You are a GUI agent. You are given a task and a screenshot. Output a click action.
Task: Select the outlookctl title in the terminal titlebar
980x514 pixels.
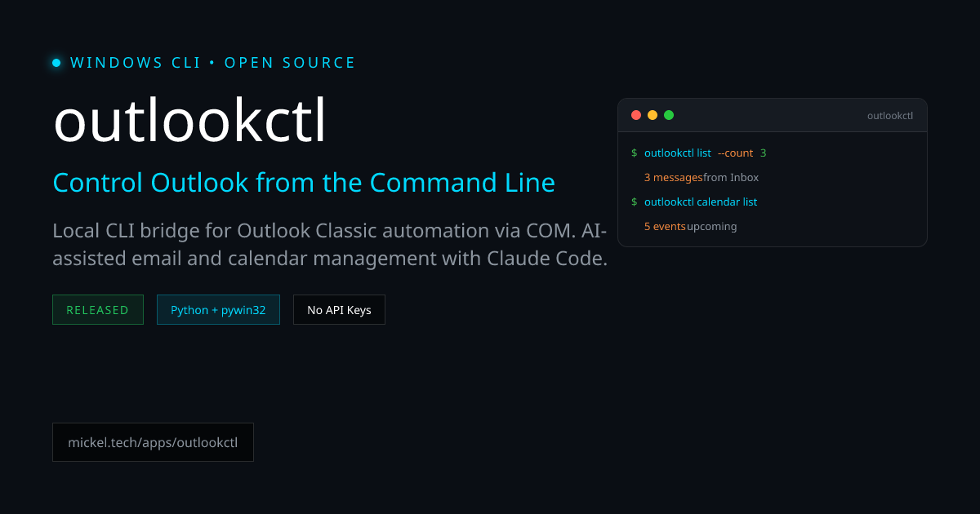[x=889, y=115]
